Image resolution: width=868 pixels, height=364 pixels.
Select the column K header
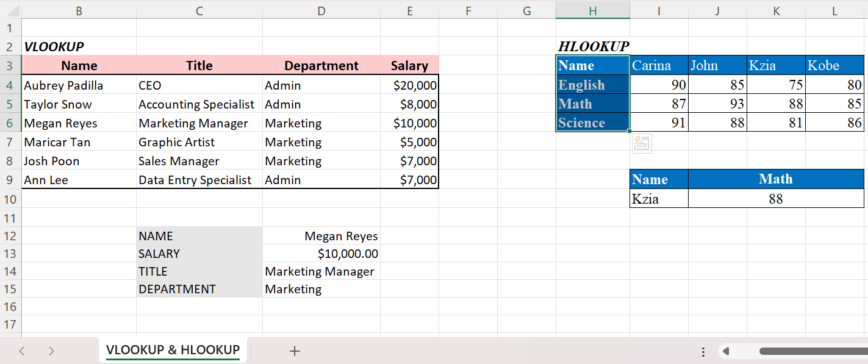776,10
